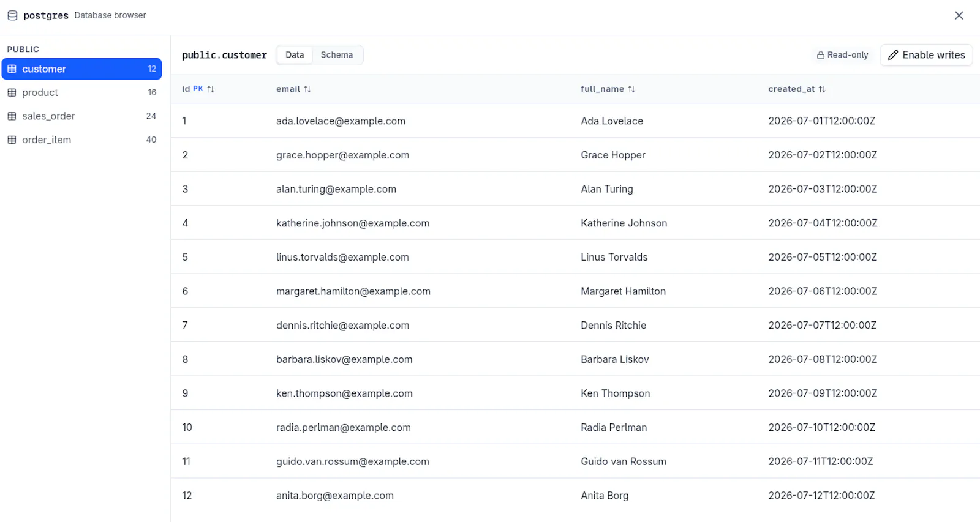The height and width of the screenshot is (522, 980).
Task: Select cell radia.perlman@example.com
Action: [344, 428]
